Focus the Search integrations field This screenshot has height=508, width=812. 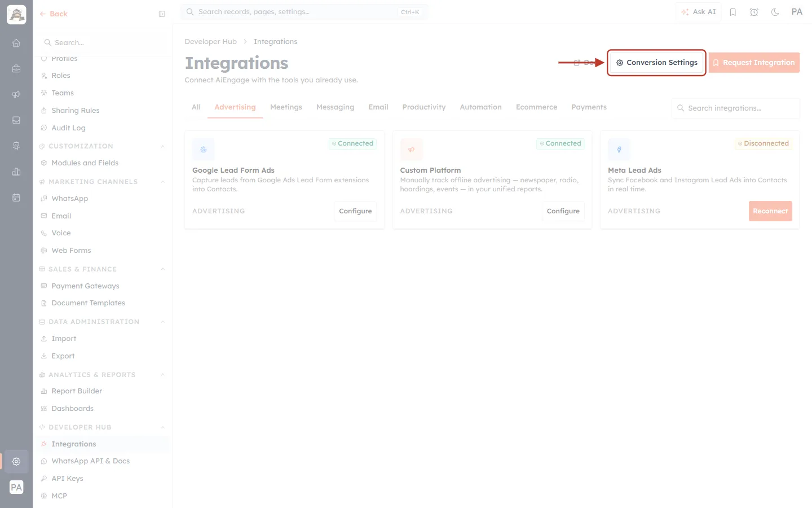(735, 108)
